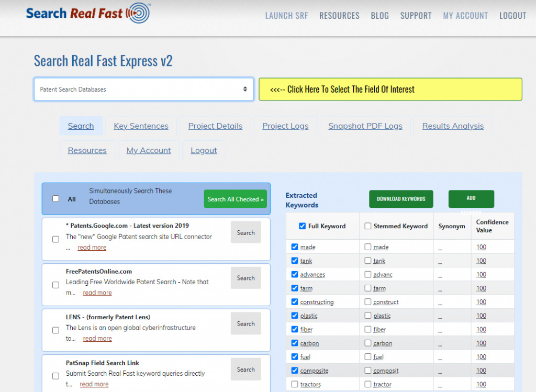
Task: Click LOGOUT in top navigation
Action: point(513,16)
